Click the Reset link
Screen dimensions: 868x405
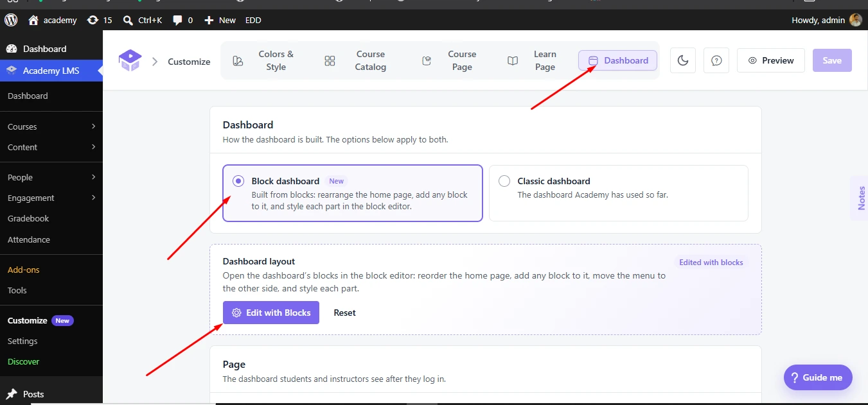(344, 313)
